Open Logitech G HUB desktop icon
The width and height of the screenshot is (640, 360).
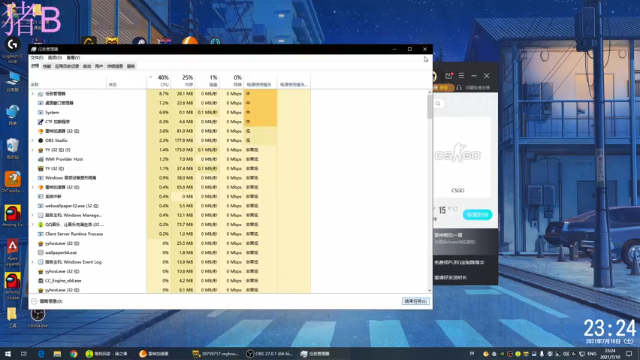tap(12, 49)
